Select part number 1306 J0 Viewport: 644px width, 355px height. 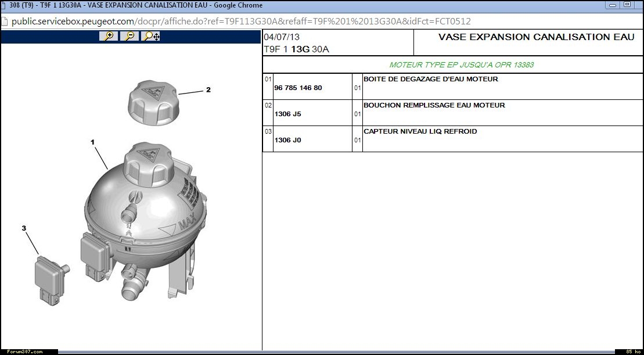coord(287,140)
